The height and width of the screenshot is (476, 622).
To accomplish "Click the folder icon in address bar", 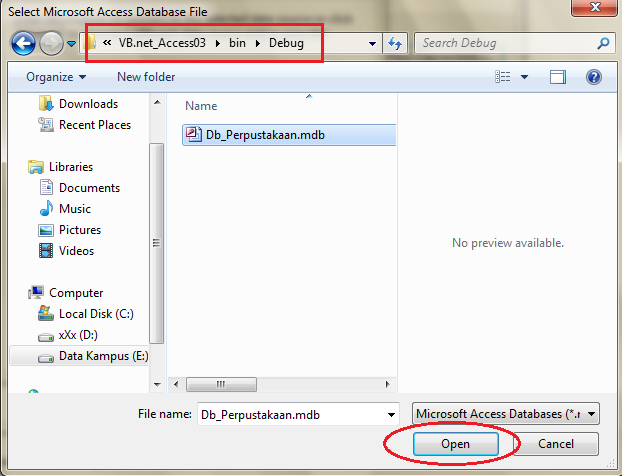I will tap(91, 42).
